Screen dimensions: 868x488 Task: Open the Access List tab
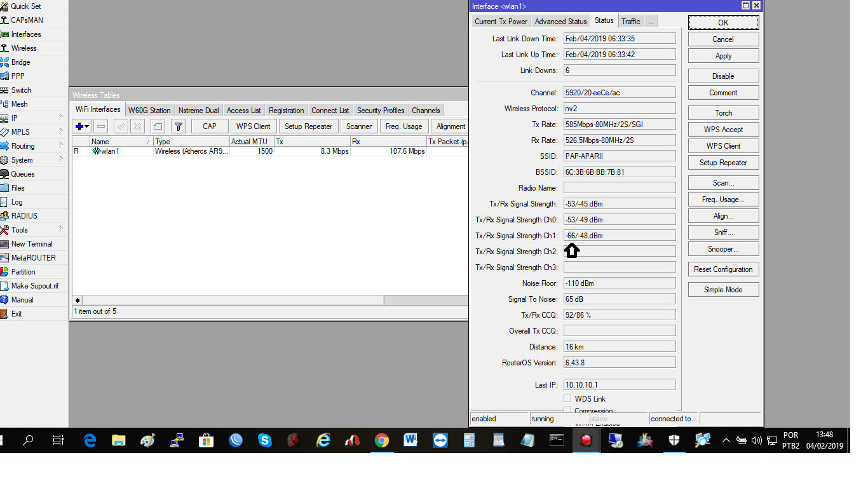pyautogui.click(x=243, y=111)
